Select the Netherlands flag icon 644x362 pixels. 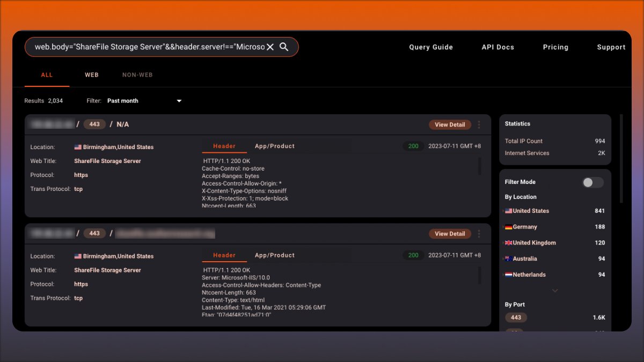pyautogui.click(x=508, y=275)
